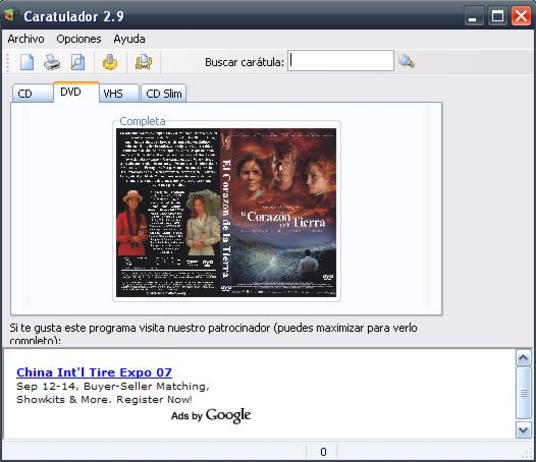Close the Caratulador 2.9 window
This screenshot has width=536, height=462.
(x=521, y=16)
